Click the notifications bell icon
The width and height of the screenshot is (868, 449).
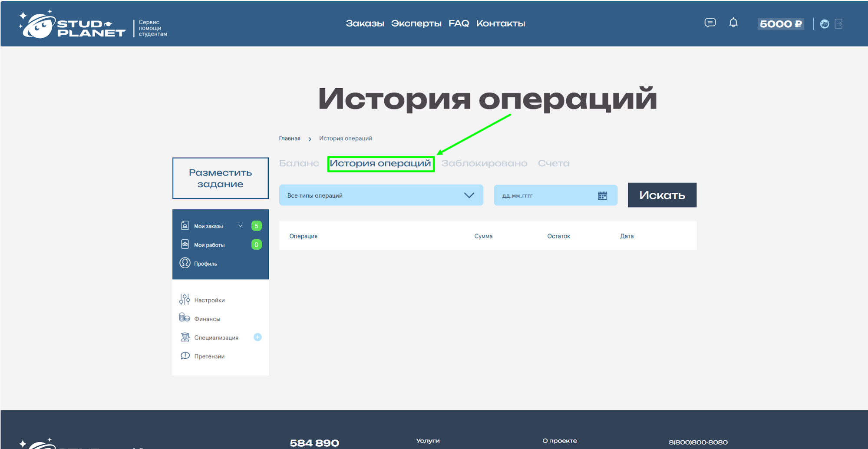[x=733, y=23]
